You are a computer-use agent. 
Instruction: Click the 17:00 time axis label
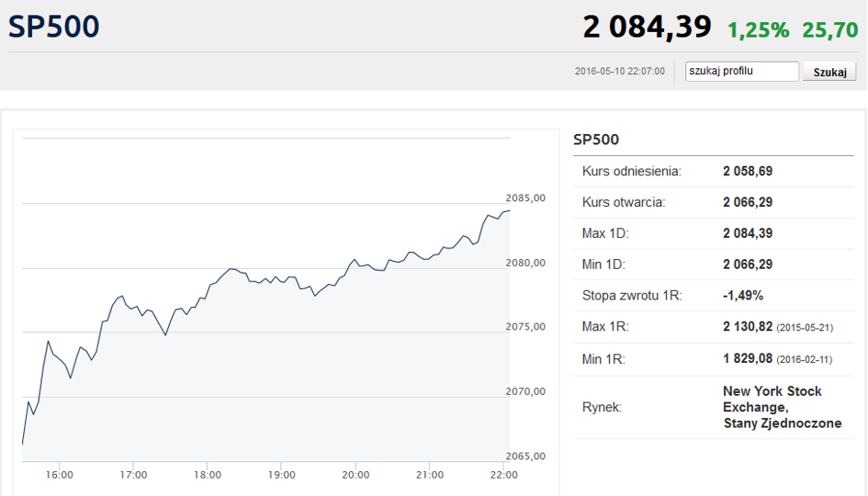(x=133, y=475)
